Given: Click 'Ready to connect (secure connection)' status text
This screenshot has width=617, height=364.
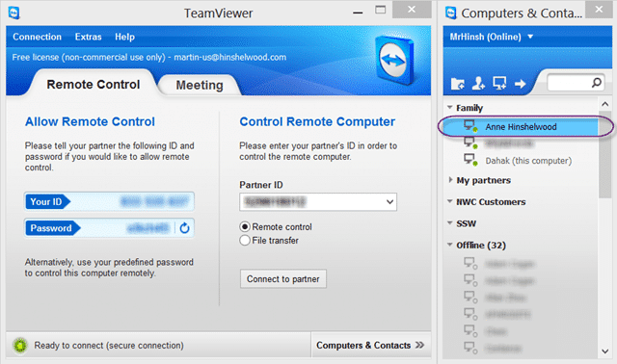Looking at the screenshot, I should point(109,346).
